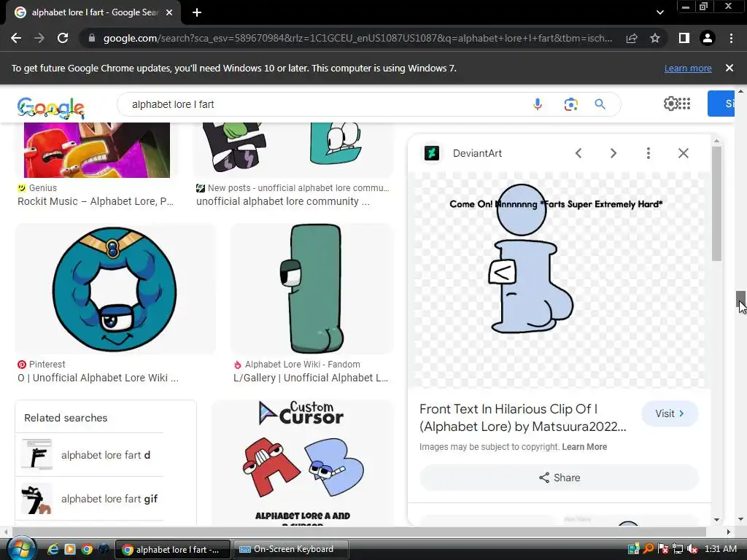Open the Pinterest O Wiki result link

[x=98, y=378]
